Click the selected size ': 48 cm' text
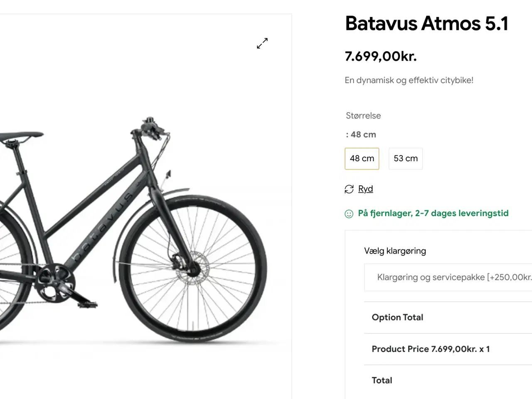 [x=361, y=135]
